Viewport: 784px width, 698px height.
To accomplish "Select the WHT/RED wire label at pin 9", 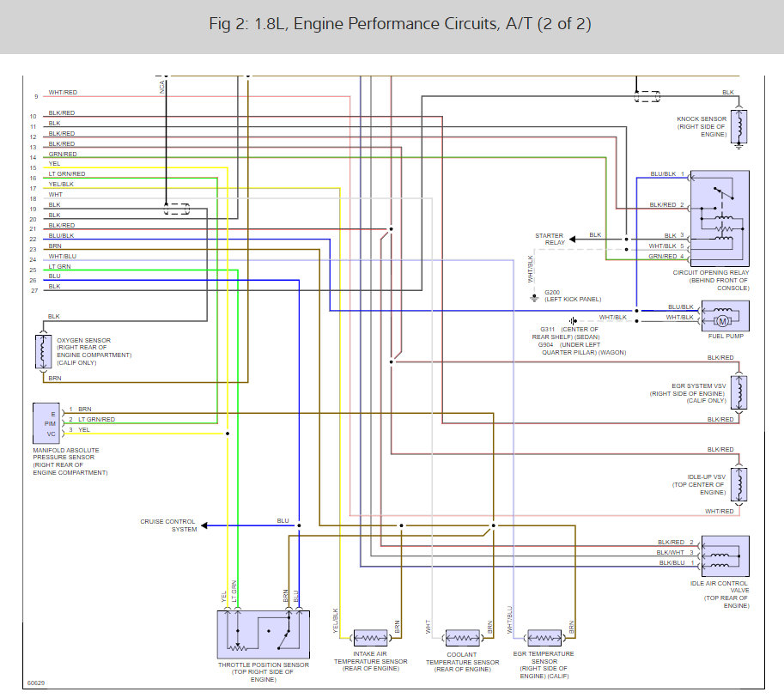I will pyautogui.click(x=63, y=93).
